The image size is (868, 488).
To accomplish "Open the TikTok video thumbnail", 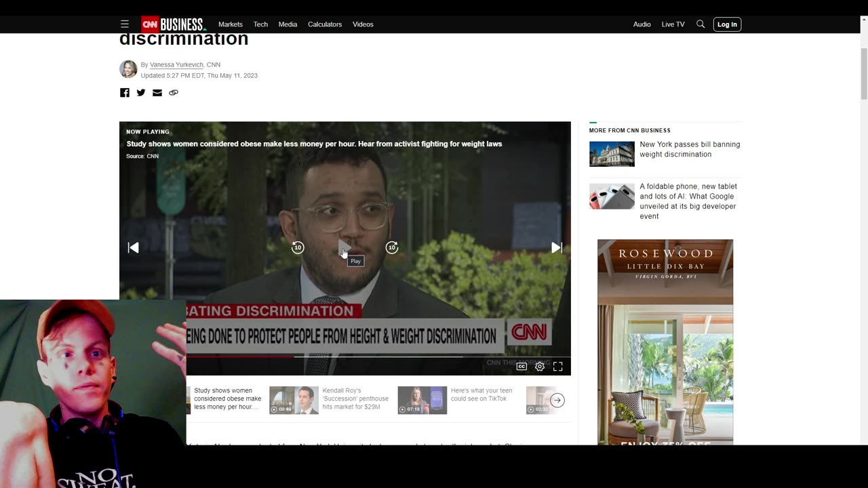I will (x=422, y=400).
